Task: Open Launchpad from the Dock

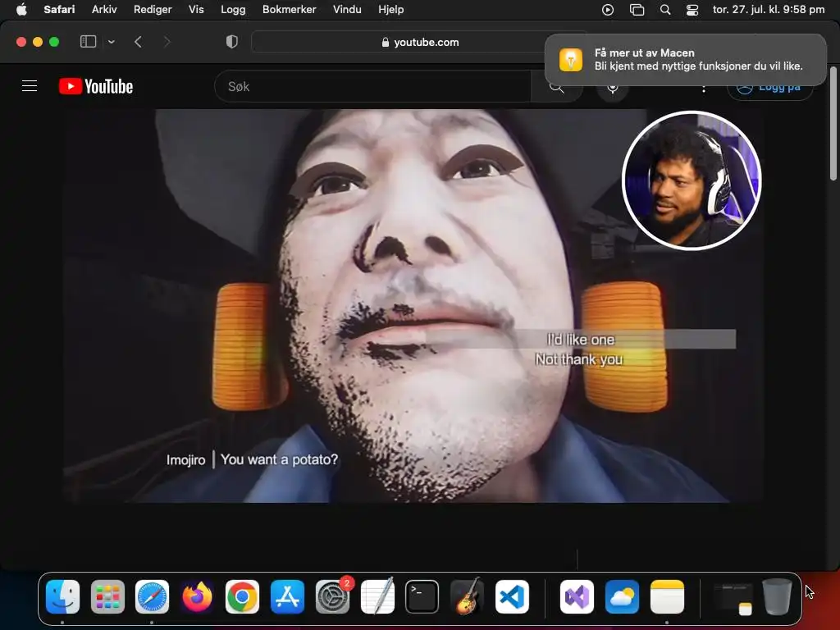Action: pos(107,596)
